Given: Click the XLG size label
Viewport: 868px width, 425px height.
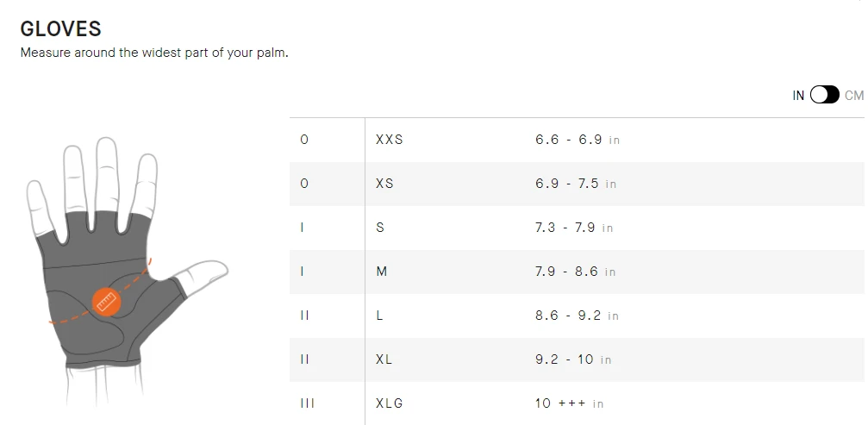Looking at the screenshot, I should click(390, 403).
